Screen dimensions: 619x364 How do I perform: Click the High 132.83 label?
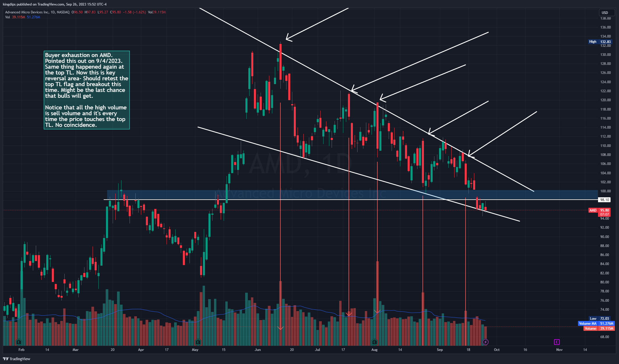(x=600, y=42)
